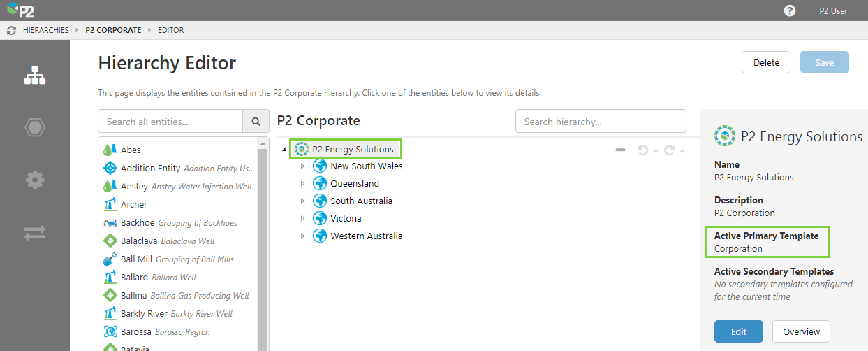The image size is (868, 351).
Task: Open the redo dropdown arrow
Action: (x=682, y=152)
